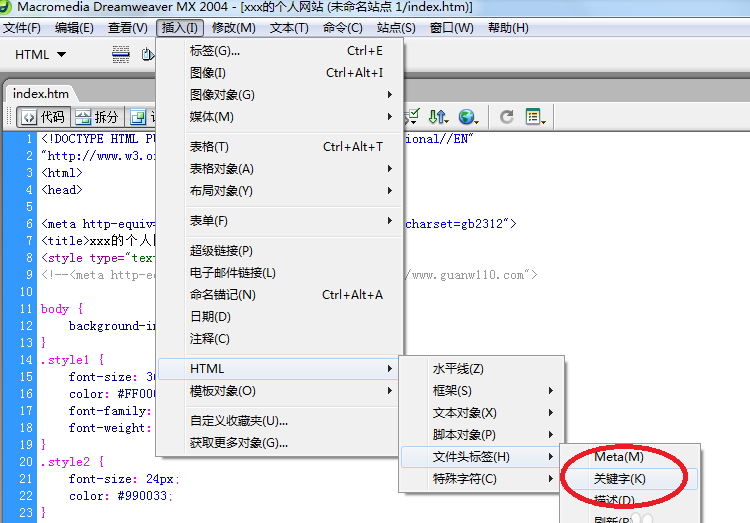Choose 表格(T) from Insert menu

pos(280,146)
